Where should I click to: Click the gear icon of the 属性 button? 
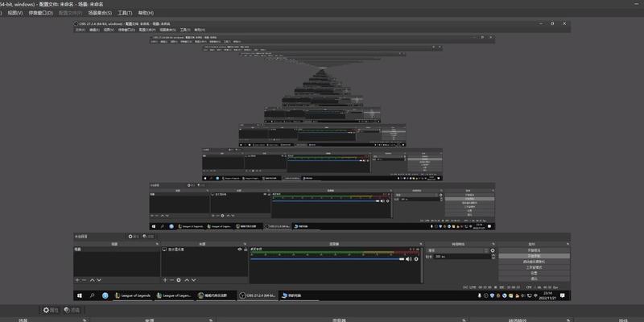[46, 310]
